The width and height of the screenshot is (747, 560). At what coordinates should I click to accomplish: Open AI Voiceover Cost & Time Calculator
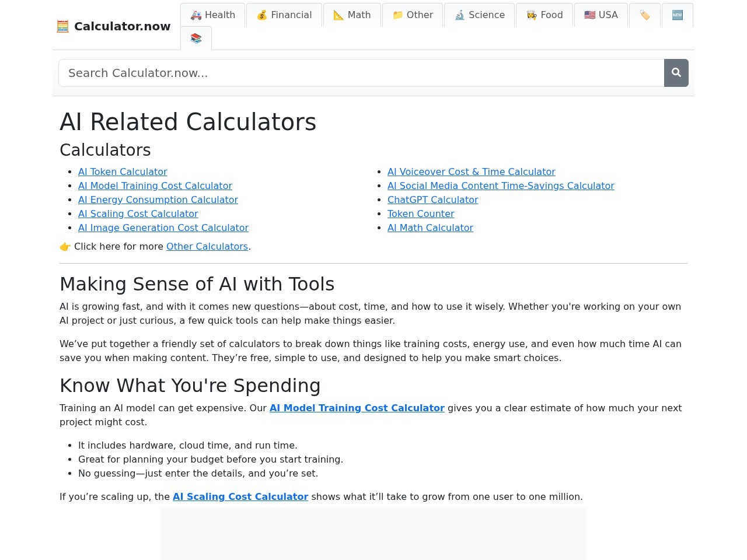[471, 171]
